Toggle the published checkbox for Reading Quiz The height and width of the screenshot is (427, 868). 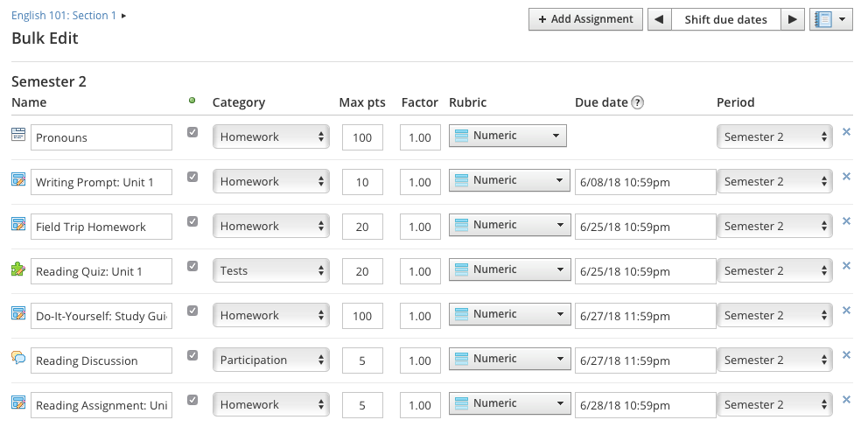click(x=192, y=266)
